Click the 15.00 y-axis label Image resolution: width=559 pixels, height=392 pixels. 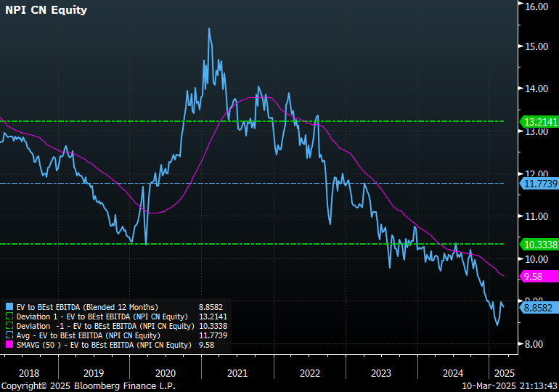click(536, 46)
